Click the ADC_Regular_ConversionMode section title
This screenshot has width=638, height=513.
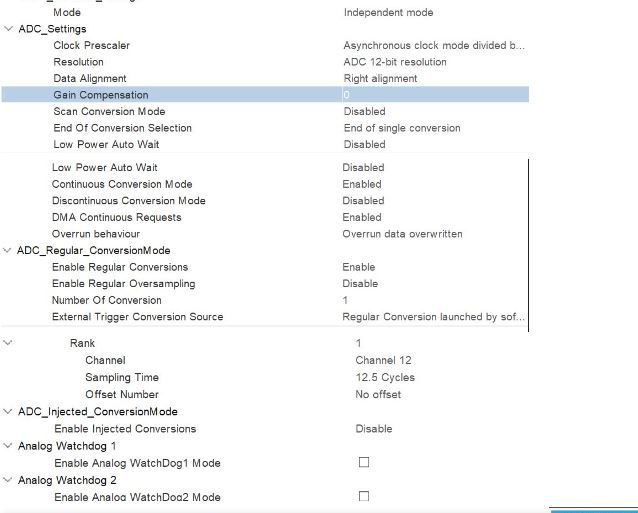coord(94,251)
